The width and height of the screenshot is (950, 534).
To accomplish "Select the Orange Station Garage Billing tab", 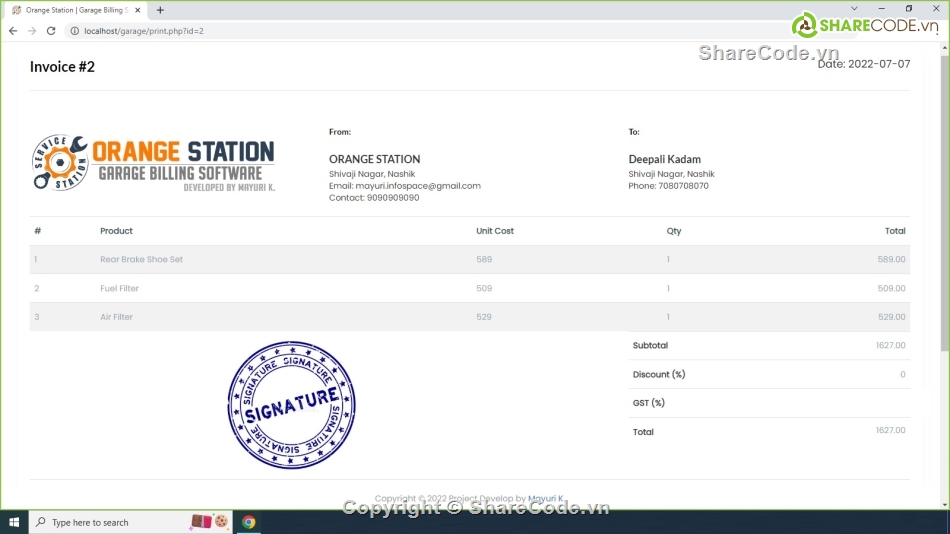I will (76, 10).
